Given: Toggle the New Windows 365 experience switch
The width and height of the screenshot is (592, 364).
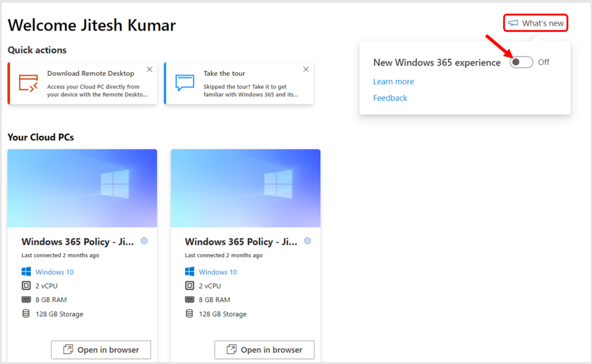Looking at the screenshot, I should (521, 62).
